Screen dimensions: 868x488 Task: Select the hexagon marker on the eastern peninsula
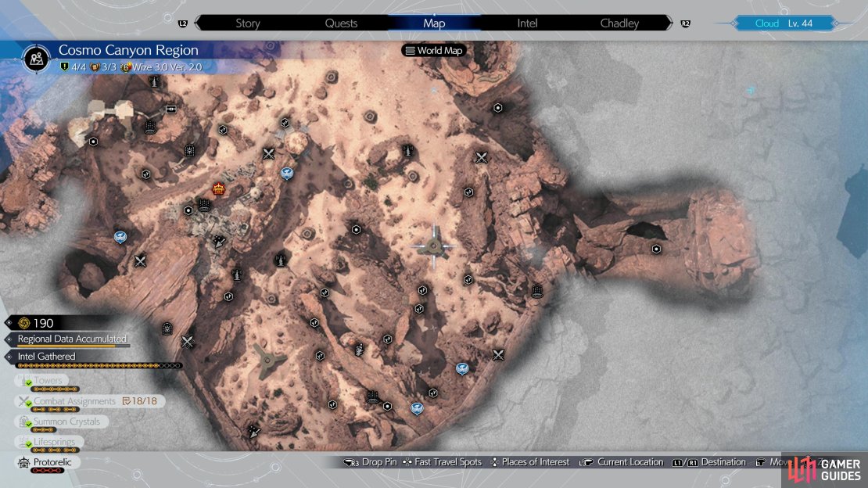click(x=656, y=249)
